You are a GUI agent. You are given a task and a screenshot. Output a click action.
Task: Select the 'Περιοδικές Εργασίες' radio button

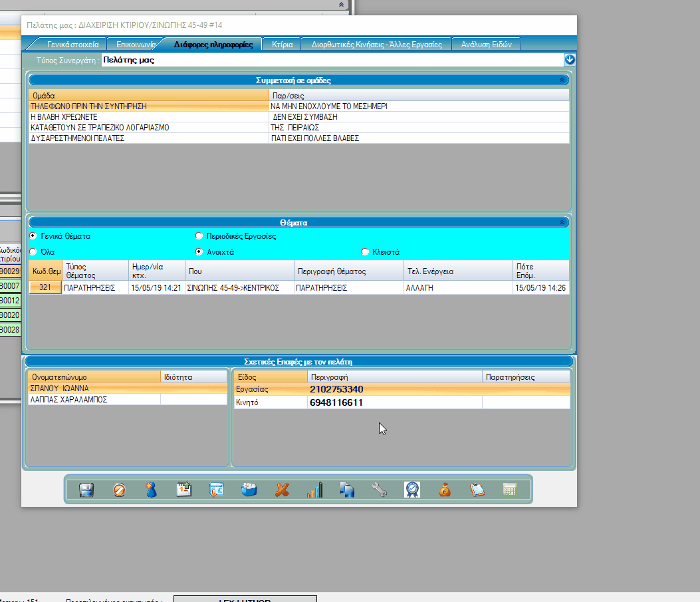tap(199, 236)
